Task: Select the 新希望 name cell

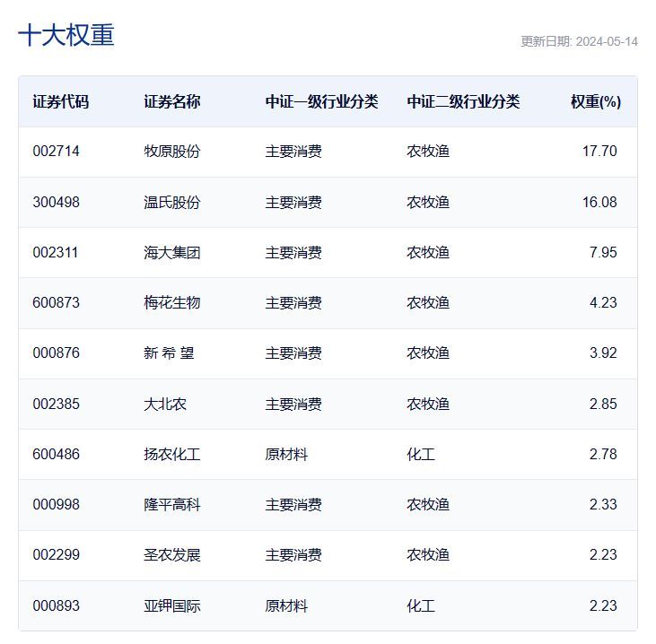Action: [x=169, y=352]
